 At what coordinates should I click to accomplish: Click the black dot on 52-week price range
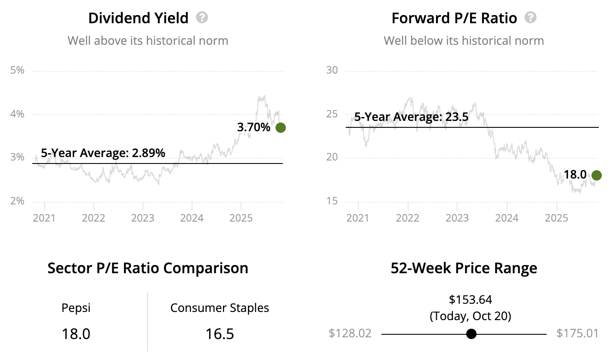click(471, 334)
